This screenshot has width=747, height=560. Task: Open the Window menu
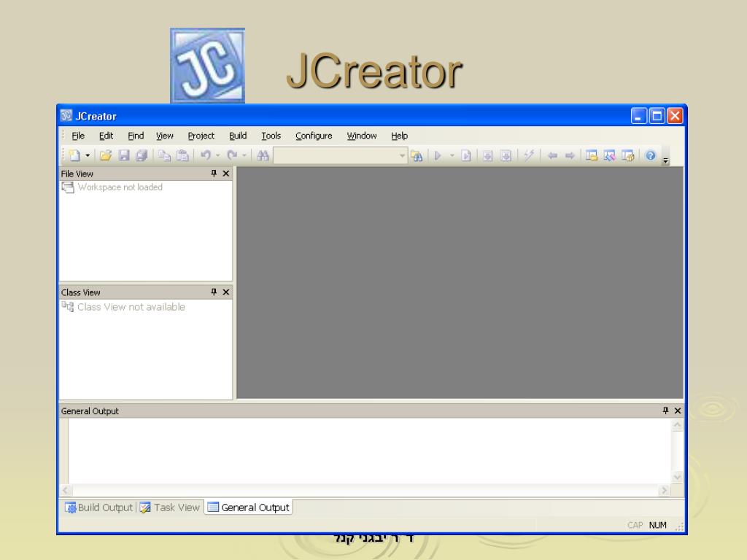[x=362, y=136]
